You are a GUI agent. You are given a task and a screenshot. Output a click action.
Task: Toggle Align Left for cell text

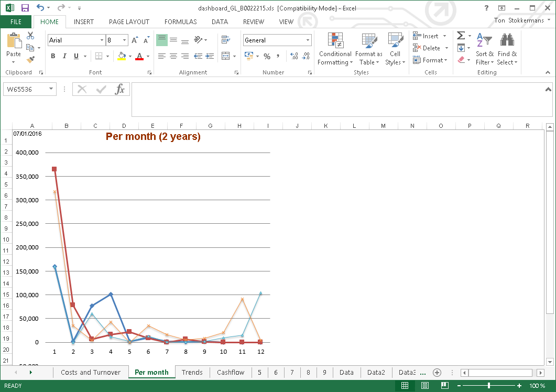click(x=162, y=56)
